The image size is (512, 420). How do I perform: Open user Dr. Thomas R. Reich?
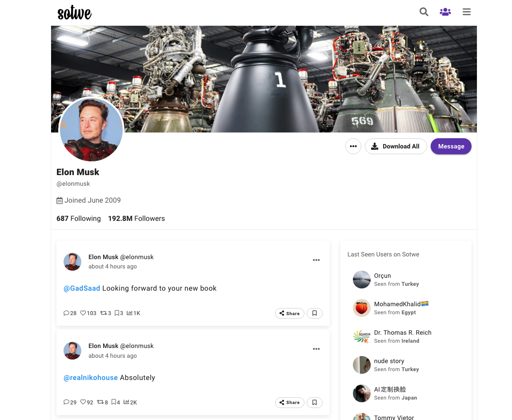403,332
